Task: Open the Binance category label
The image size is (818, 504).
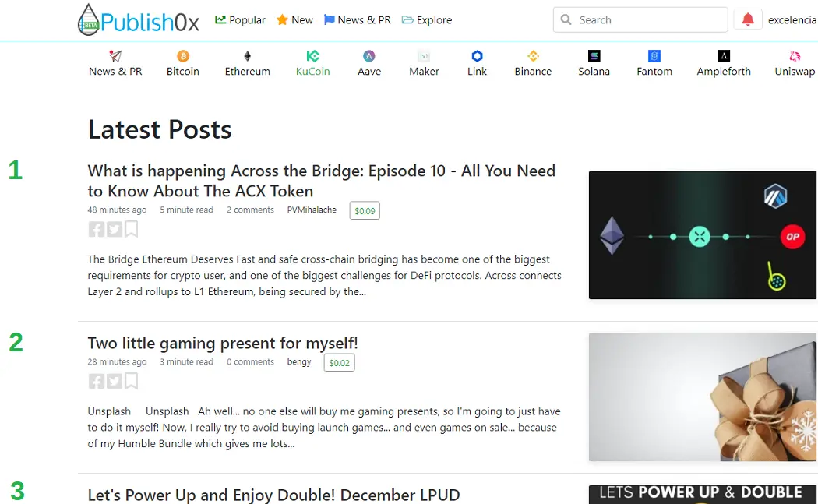Action: point(533,72)
